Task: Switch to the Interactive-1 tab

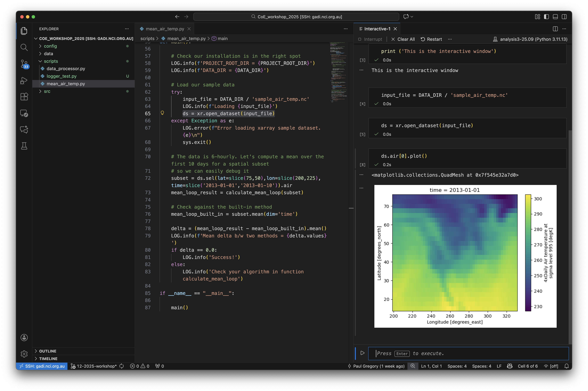Action: pyautogui.click(x=377, y=29)
